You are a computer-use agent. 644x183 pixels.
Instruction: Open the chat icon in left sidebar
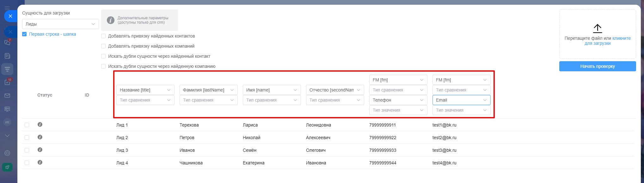(7, 42)
